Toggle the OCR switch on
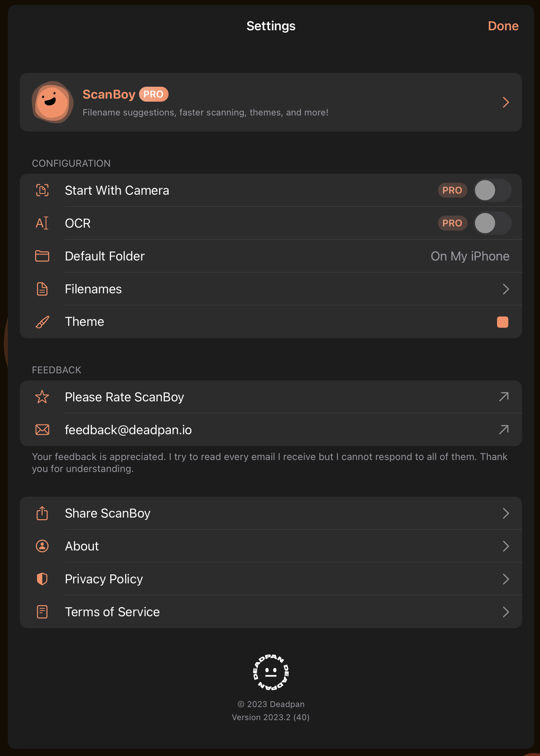Viewport: 540px width, 756px height. tap(493, 223)
